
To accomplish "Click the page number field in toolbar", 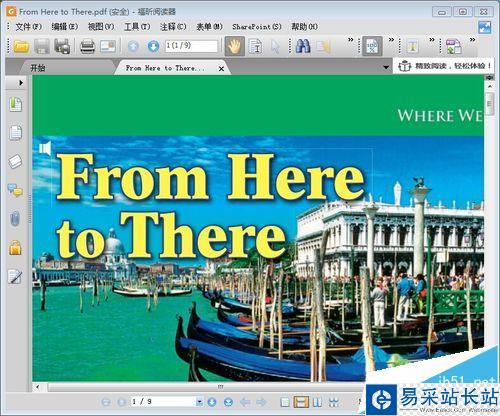I will coord(191,46).
